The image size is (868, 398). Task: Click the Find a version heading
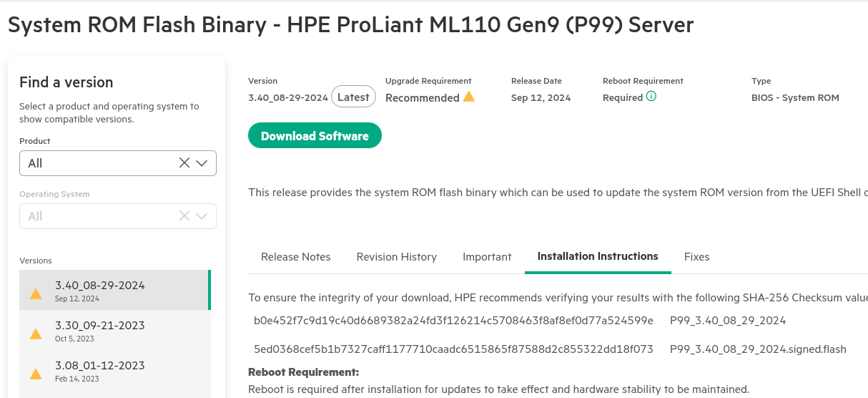click(66, 82)
